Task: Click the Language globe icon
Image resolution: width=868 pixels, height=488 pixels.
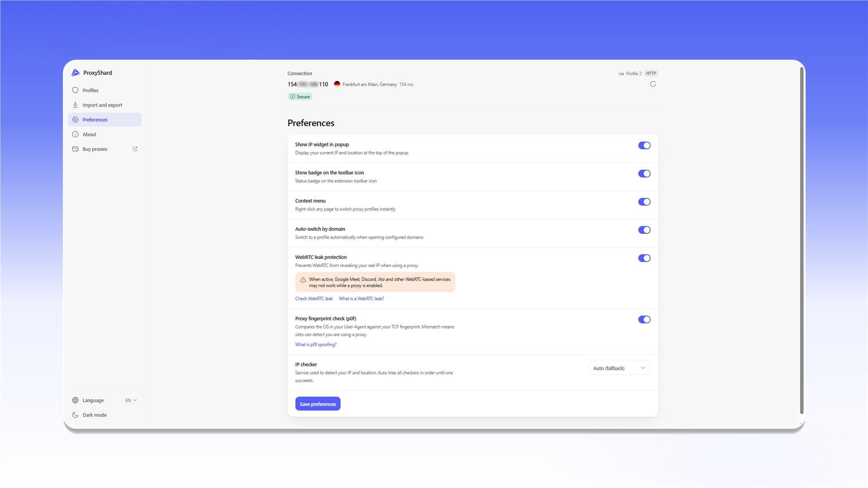Action: [x=75, y=400]
